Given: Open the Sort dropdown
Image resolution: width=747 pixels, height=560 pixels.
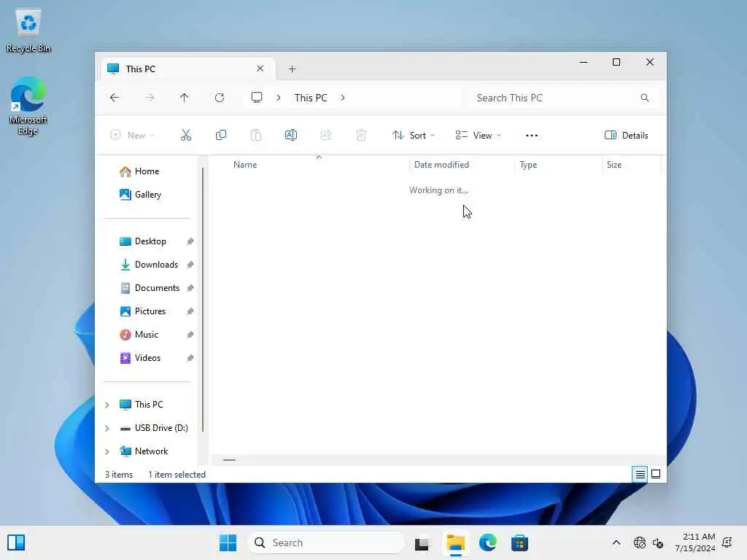Looking at the screenshot, I should [414, 135].
